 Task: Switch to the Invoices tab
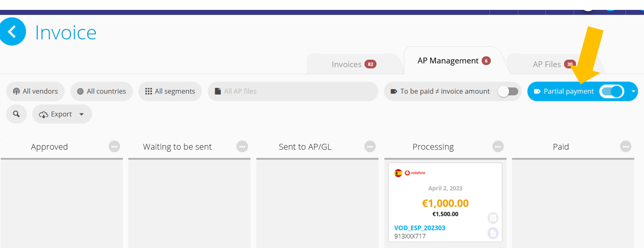pyautogui.click(x=354, y=64)
